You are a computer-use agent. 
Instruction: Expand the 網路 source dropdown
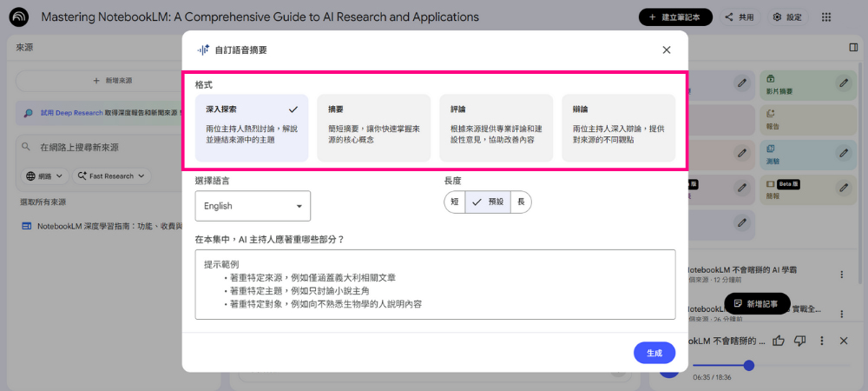(46, 176)
